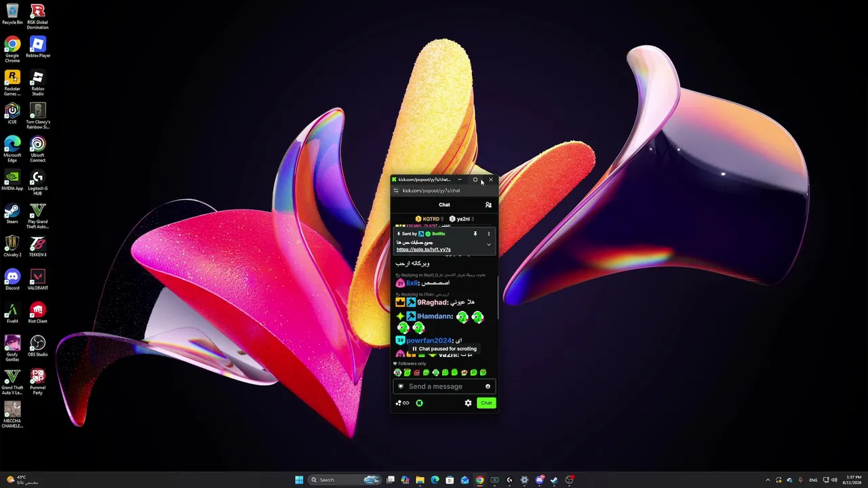868x488 pixels.
Task: Select Google Chrome desktop shortcut
Action: (x=12, y=49)
